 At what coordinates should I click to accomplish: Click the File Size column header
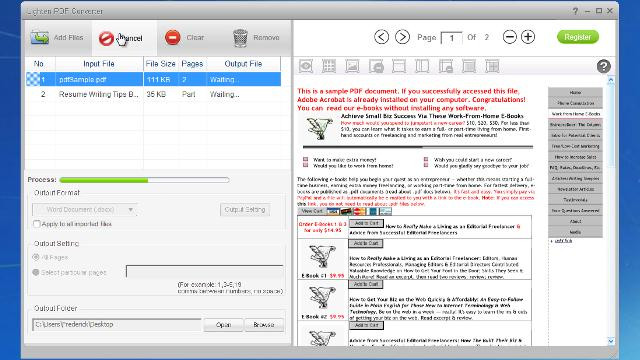pyautogui.click(x=160, y=64)
